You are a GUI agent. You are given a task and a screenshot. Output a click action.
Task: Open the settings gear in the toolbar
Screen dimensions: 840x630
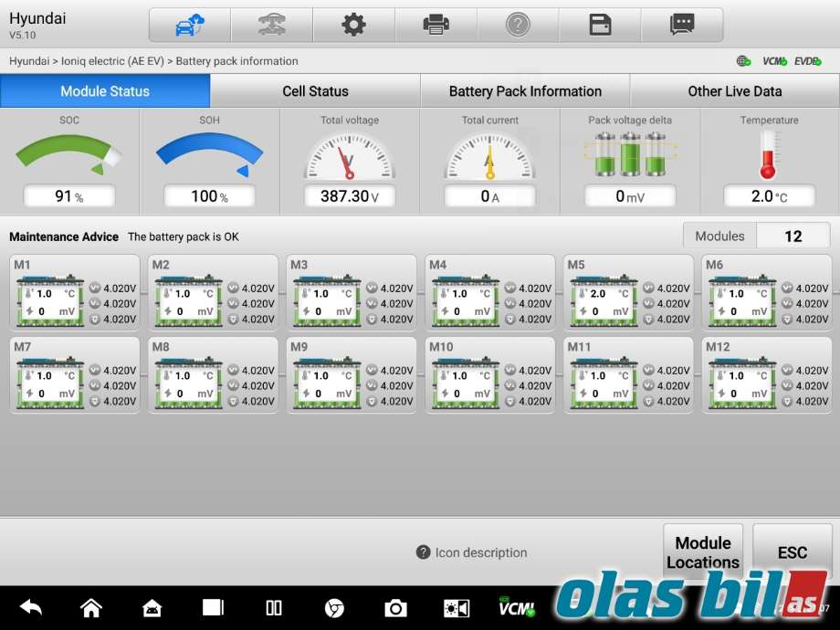pyautogui.click(x=353, y=25)
